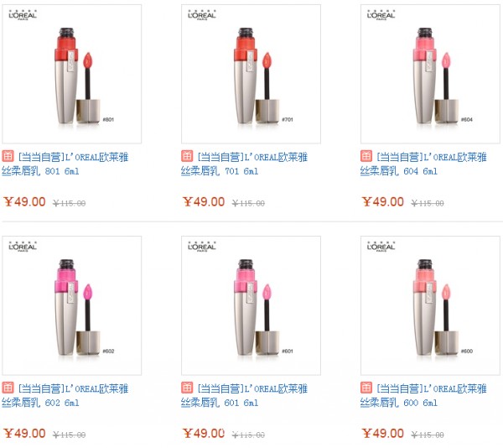Screen dimensions: 503x448
Task: Open the #701 lip gloss product image
Action: 251,74
